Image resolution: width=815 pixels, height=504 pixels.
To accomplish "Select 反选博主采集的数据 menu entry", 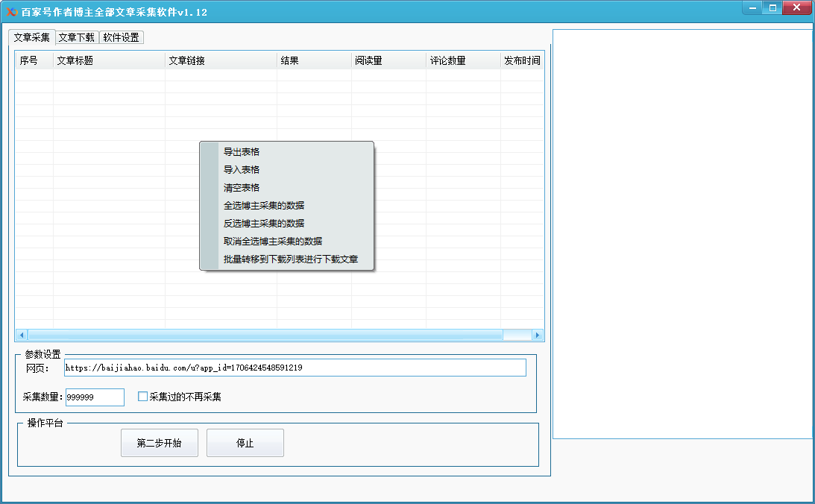I will click(x=286, y=224).
